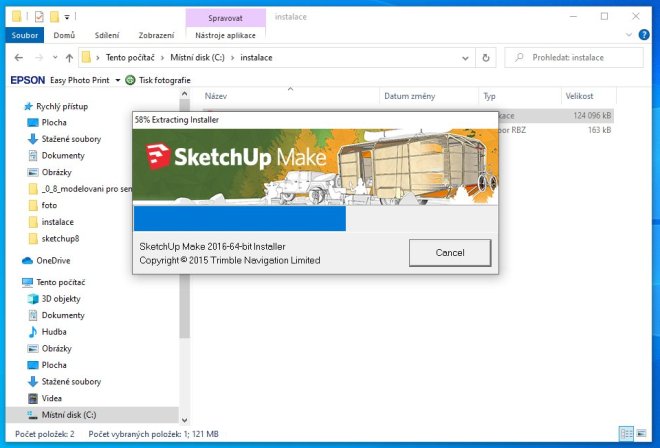Open Obrázky under Rychlý přístup
The height and width of the screenshot is (448, 660).
[56, 172]
